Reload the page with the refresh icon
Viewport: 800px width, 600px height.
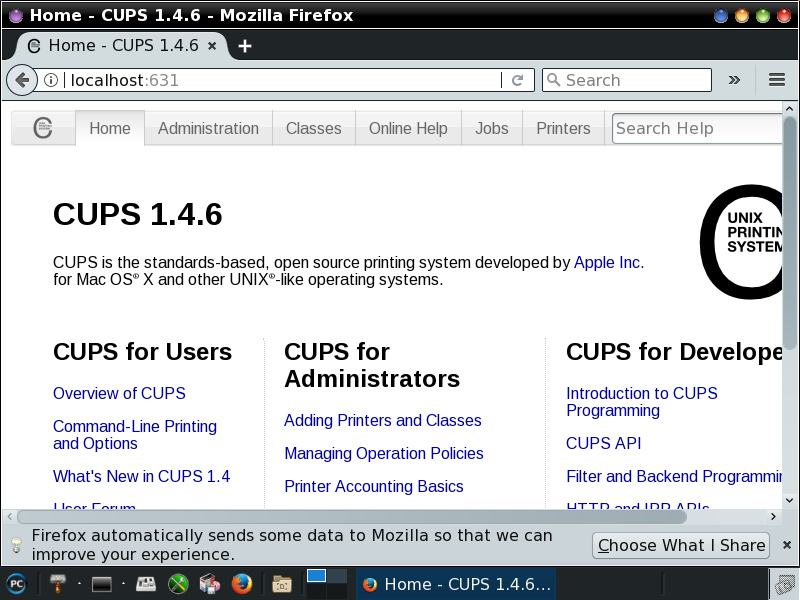pos(517,80)
